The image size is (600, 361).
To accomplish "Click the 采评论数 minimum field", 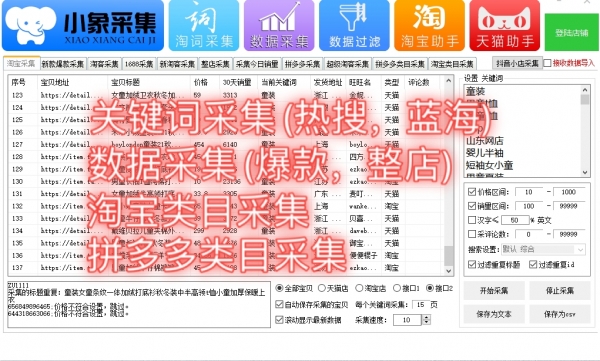I will coord(530,234).
